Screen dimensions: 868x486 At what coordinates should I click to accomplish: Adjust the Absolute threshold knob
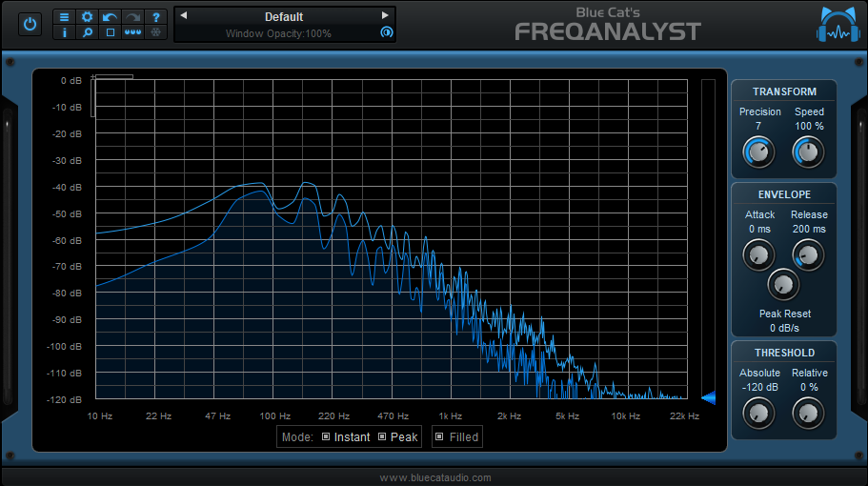[757, 414]
